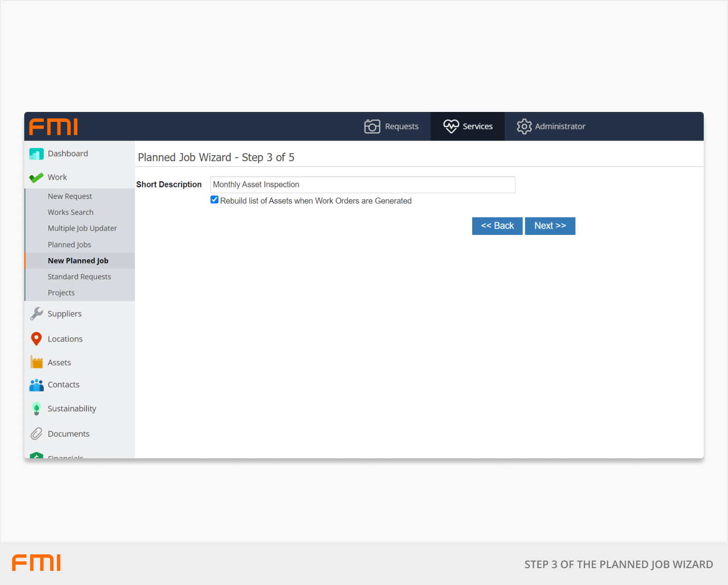Go back with the << Back button
Image resolution: width=728 pixels, height=585 pixels.
coord(497,226)
